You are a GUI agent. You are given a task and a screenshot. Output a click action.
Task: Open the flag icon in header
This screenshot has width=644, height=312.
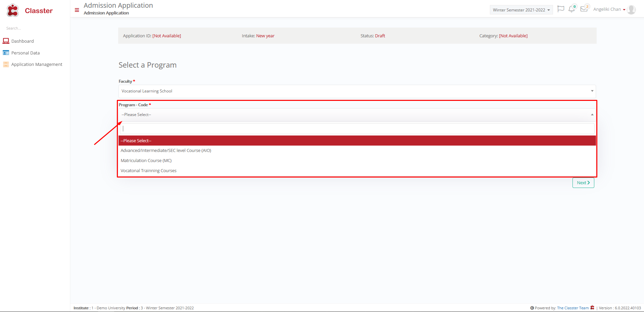point(560,9)
